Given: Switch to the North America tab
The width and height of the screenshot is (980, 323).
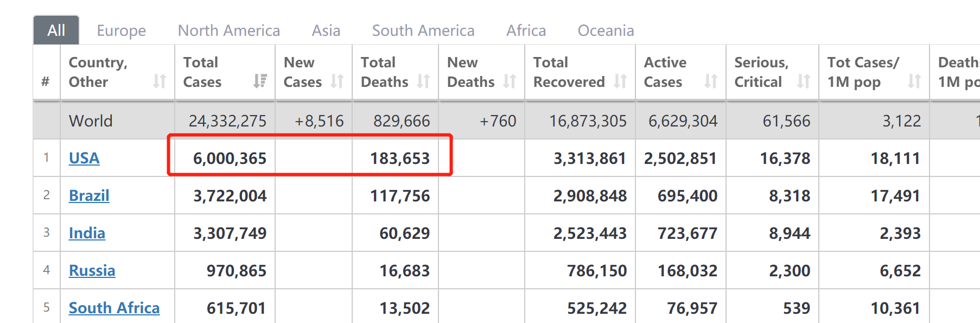Looking at the screenshot, I should 229,30.
